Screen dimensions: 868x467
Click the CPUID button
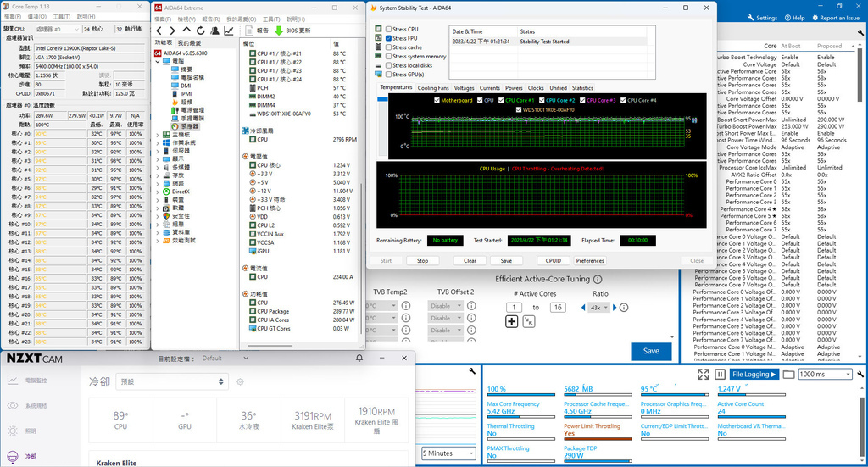coord(553,260)
